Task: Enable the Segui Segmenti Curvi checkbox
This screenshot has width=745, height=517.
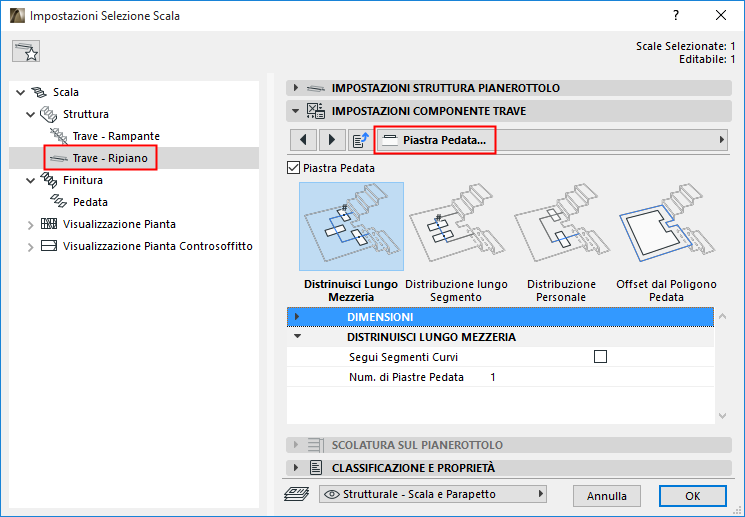Action: pyautogui.click(x=601, y=356)
